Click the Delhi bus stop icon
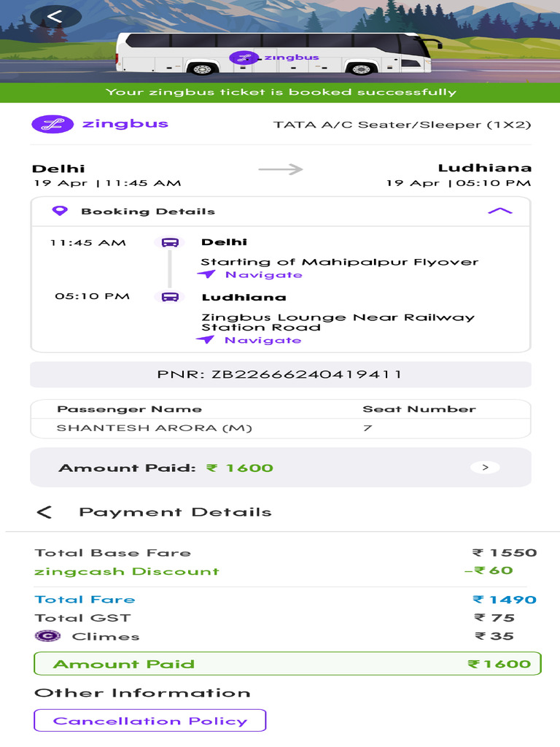This screenshot has height=747, width=560. pos(170,243)
